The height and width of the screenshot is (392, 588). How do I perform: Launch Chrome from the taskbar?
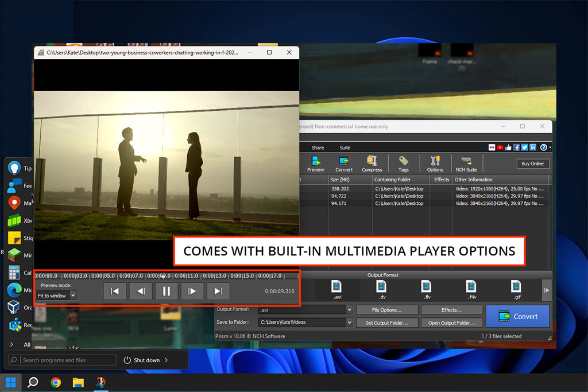[56, 382]
